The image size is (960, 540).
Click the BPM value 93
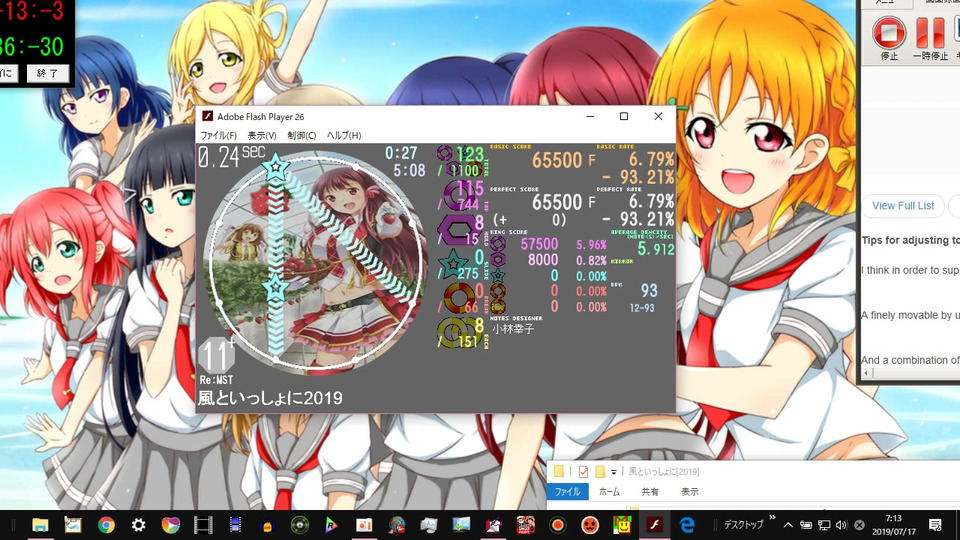tap(648, 290)
